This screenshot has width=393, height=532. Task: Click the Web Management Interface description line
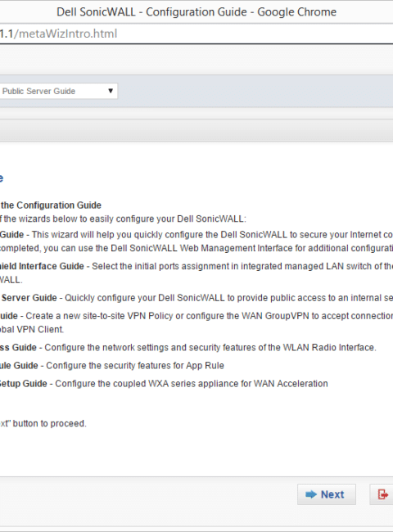(196, 248)
